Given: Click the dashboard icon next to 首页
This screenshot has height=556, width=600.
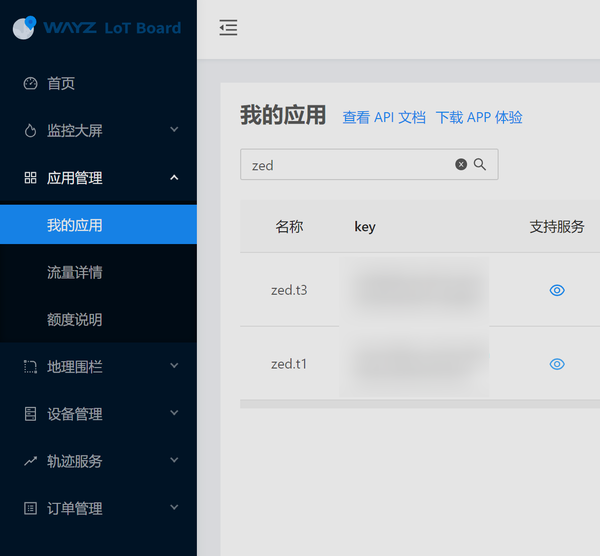Looking at the screenshot, I should tap(30, 83).
